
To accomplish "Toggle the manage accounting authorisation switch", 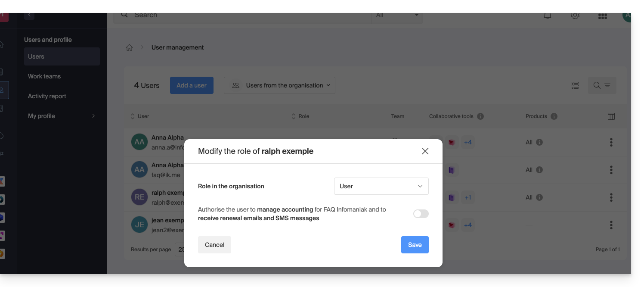I will pos(421,214).
